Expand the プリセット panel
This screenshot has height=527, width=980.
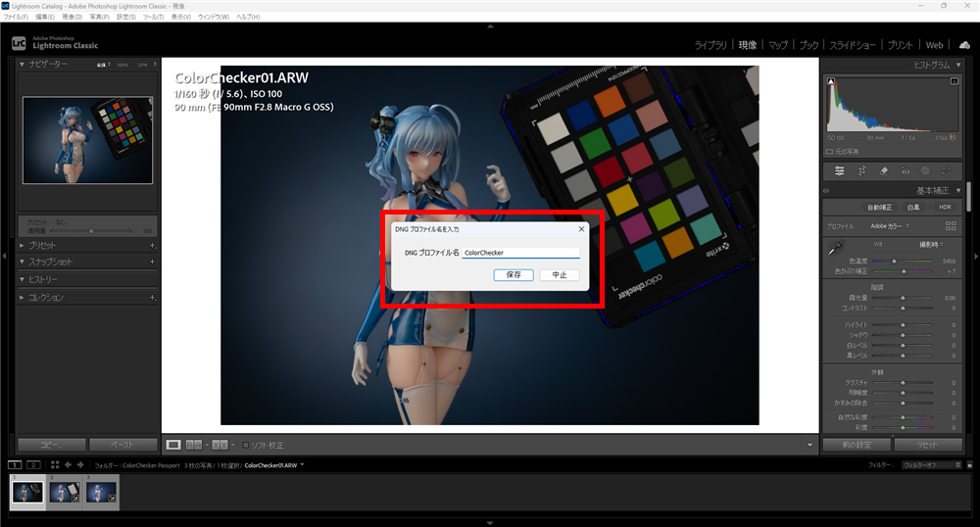22,246
